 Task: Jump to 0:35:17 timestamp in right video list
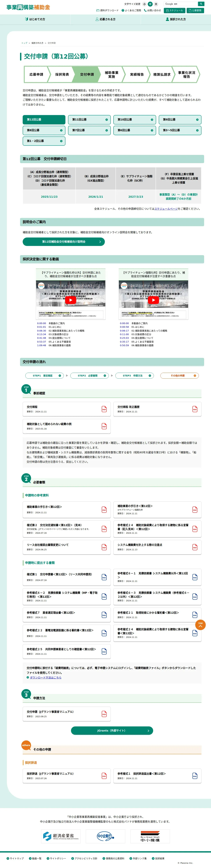tap(124, 342)
